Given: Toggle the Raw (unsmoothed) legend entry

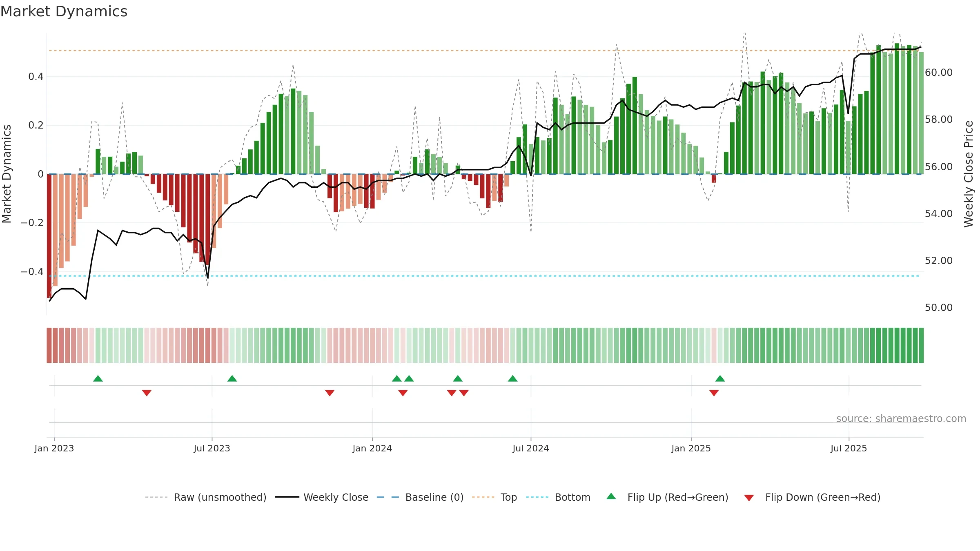Looking at the screenshot, I should point(206,498).
